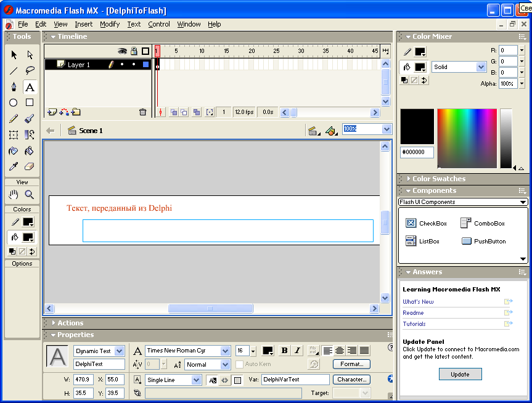Viewport: 532px width, 403px height.
Task: Select the Lasso tool
Action: click(30, 70)
